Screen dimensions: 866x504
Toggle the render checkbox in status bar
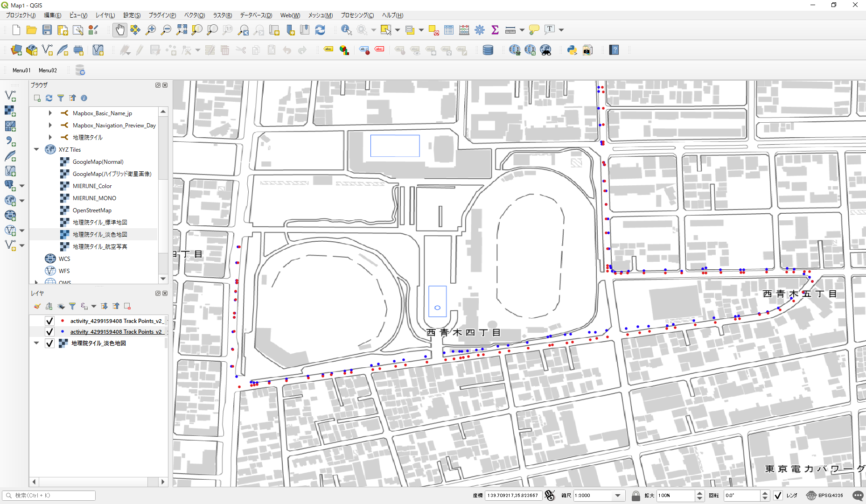778,495
